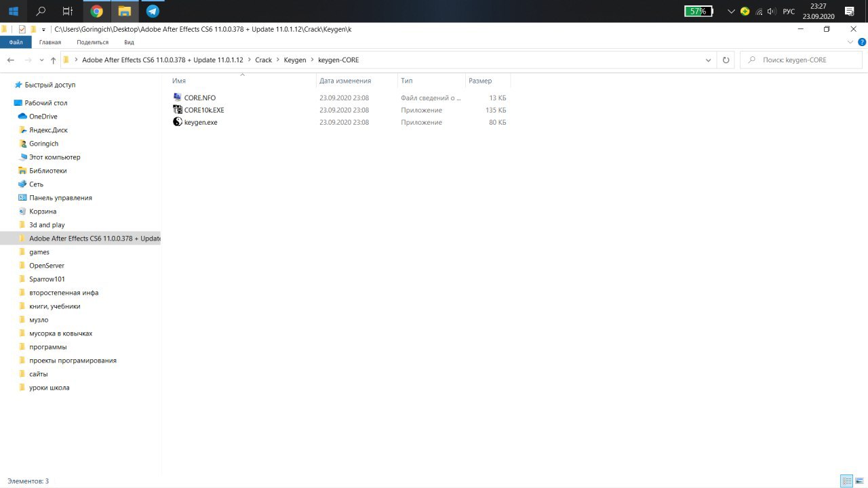Switch to details view in status bar
The width and height of the screenshot is (868, 488).
pos(846,481)
